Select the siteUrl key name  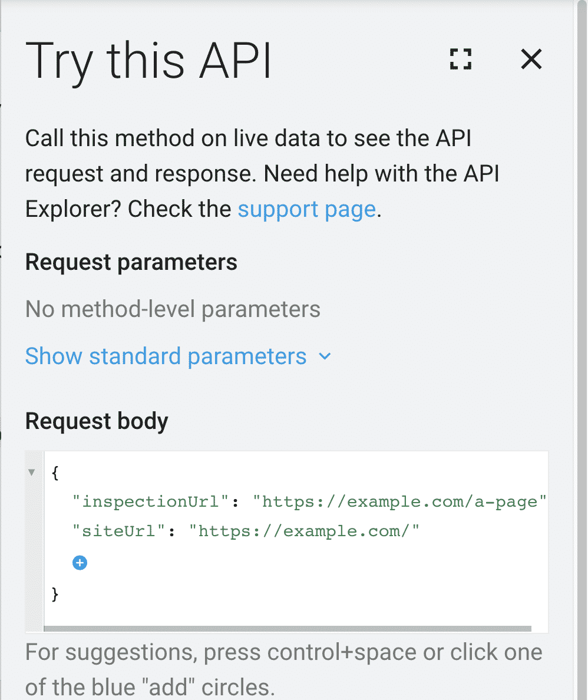[119, 531]
